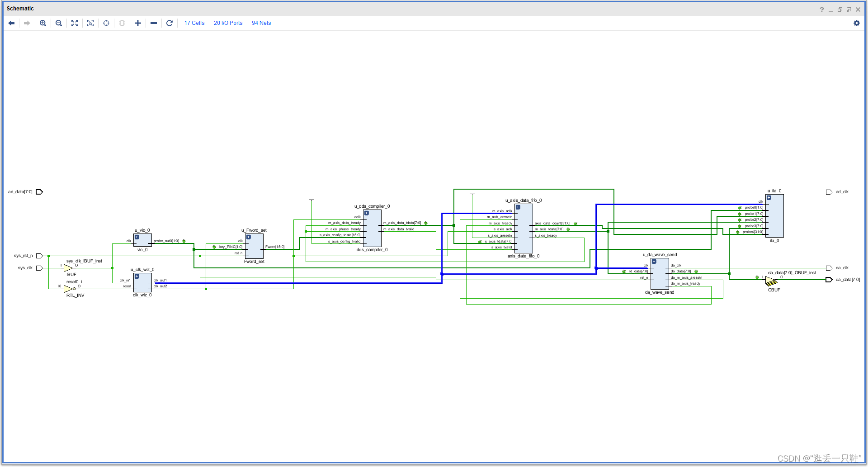Open the 17 Cells link
The image size is (868, 467).
194,23
